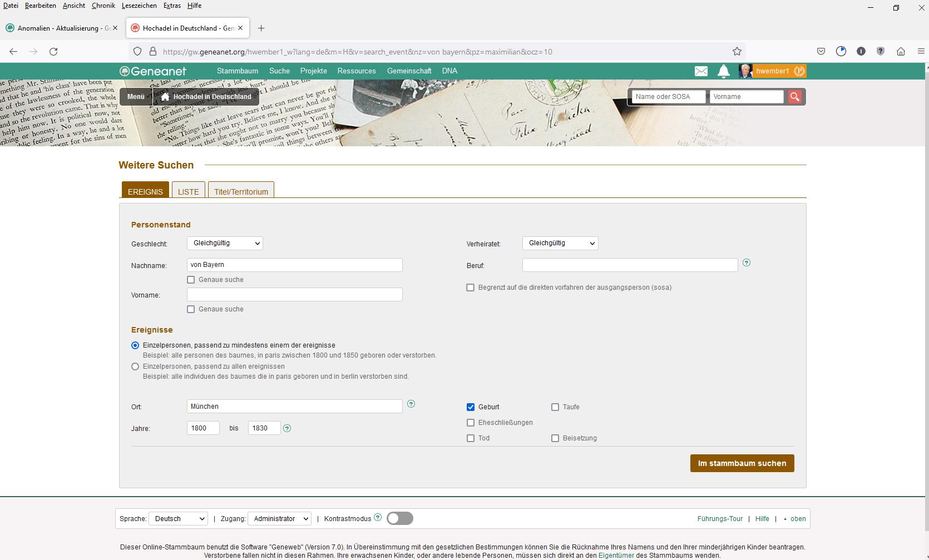Image resolution: width=929 pixels, height=560 pixels.
Task: Open the Führungs-Tour link
Action: pos(720,519)
